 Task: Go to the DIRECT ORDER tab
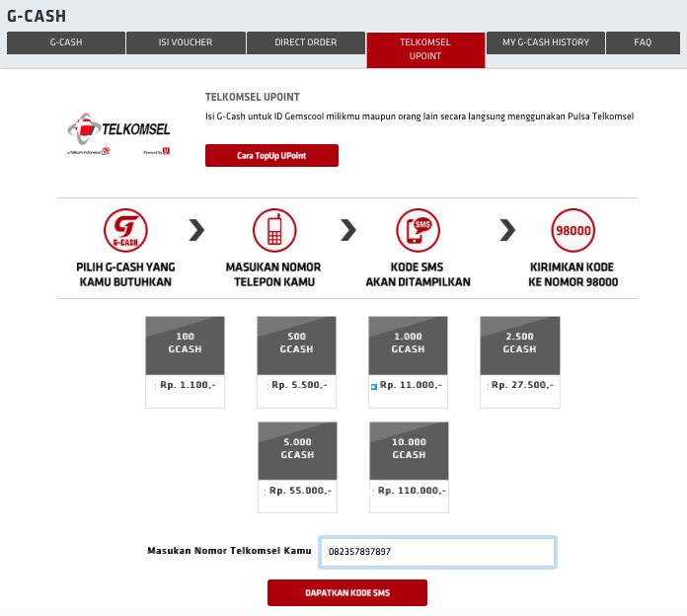pyautogui.click(x=306, y=42)
